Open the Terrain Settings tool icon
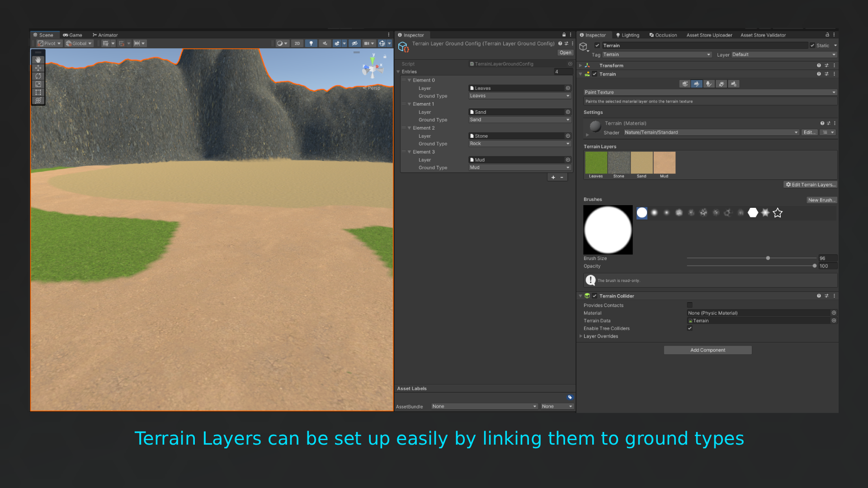 point(733,84)
